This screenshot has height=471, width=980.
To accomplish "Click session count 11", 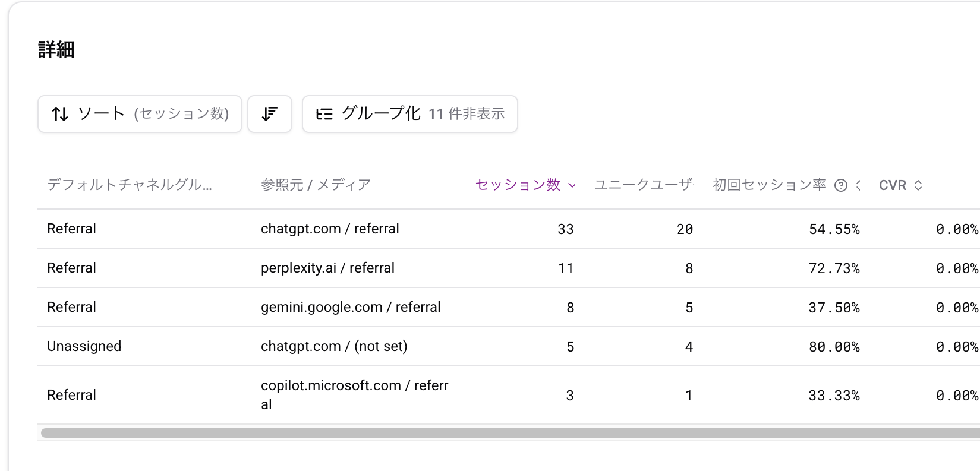I will tap(566, 268).
